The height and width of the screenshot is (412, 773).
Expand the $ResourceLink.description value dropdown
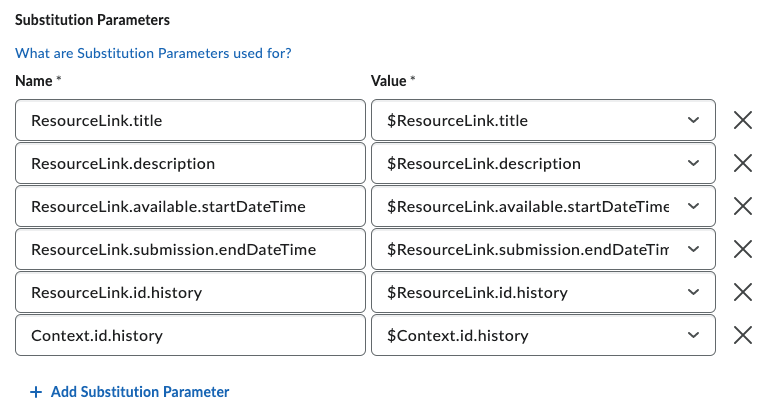543,163
